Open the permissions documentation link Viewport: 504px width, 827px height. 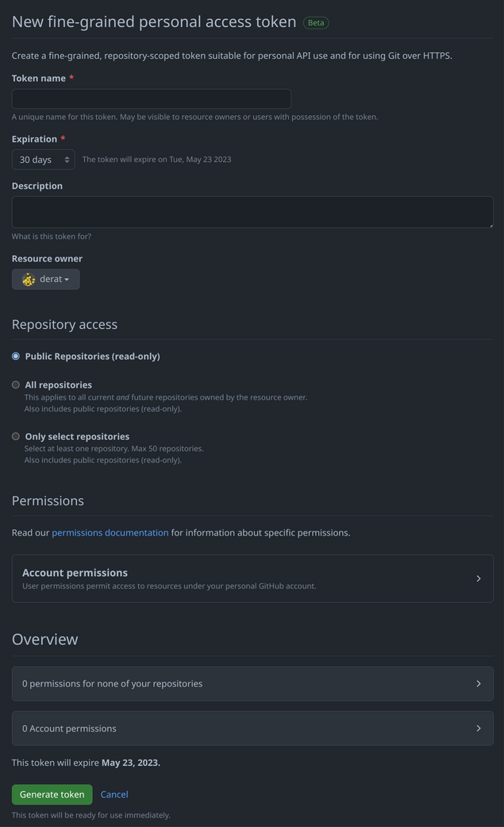110,532
